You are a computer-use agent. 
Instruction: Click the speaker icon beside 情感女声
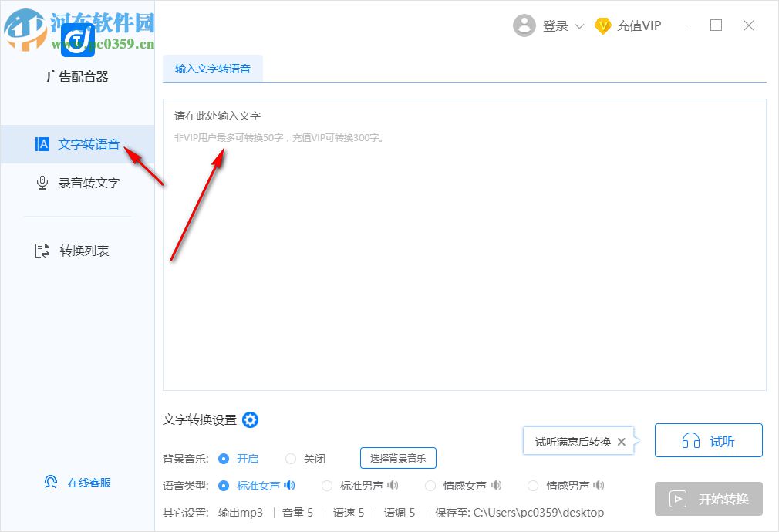[497, 485]
